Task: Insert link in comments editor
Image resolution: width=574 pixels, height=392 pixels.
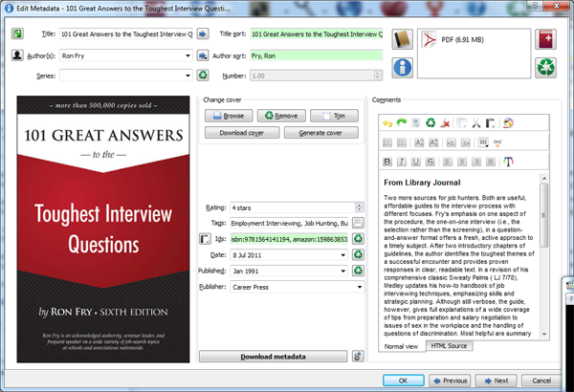Action: tap(497, 142)
